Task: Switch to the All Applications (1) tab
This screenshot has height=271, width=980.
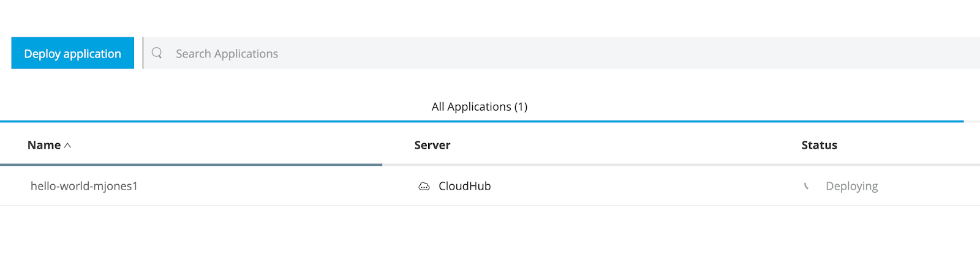Action: [x=479, y=106]
